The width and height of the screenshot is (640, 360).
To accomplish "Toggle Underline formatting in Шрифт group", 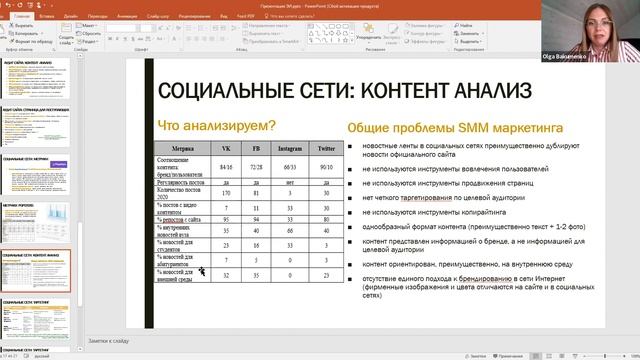I will click(125, 39).
